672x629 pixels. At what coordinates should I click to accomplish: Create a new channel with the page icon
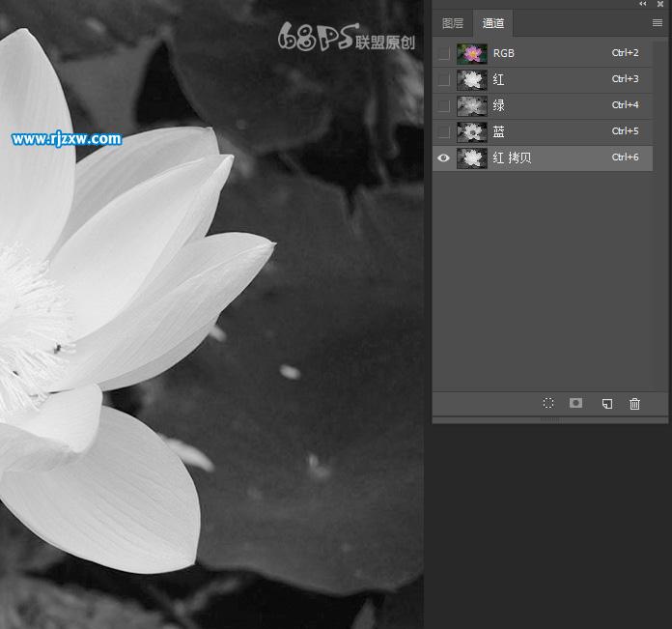pos(606,404)
